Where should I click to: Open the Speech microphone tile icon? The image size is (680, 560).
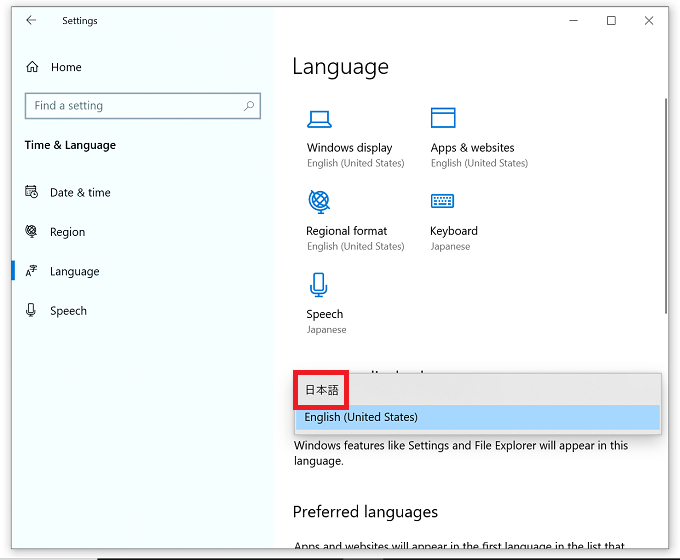click(x=318, y=285)
